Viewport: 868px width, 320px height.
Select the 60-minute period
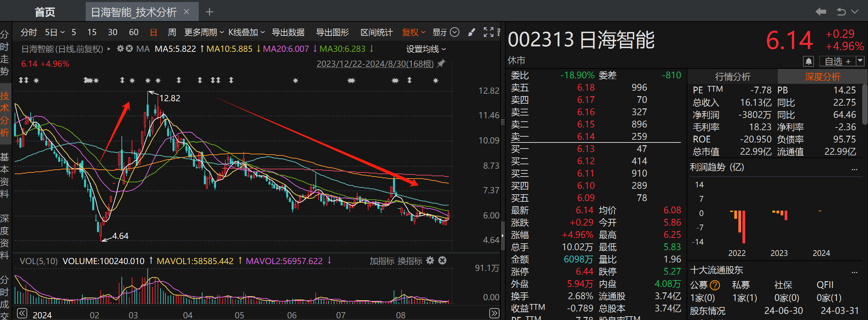134,32
